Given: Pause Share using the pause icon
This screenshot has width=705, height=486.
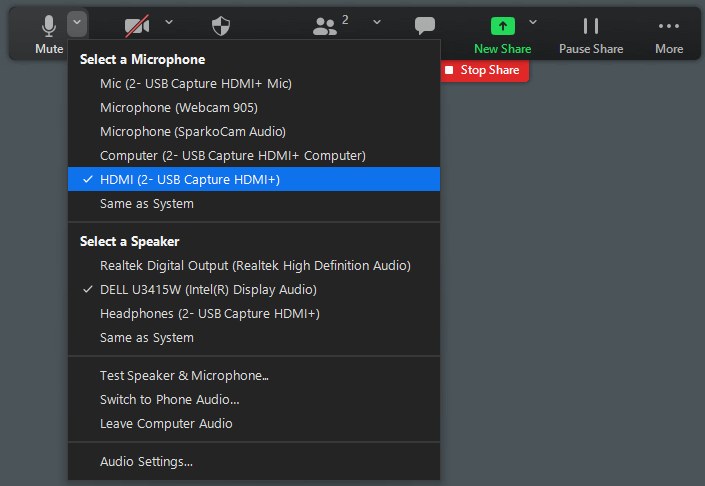Looking at the screenshot, I should [x=591, y=26].
